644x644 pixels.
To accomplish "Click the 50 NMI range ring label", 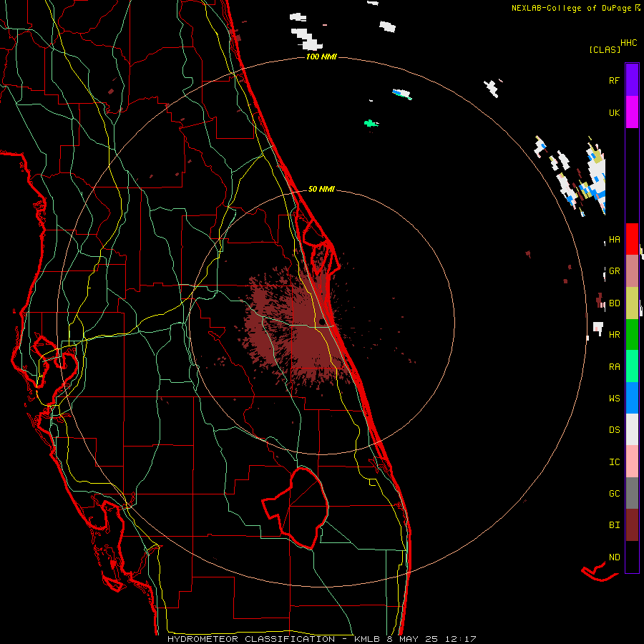I will pos(321,189).
